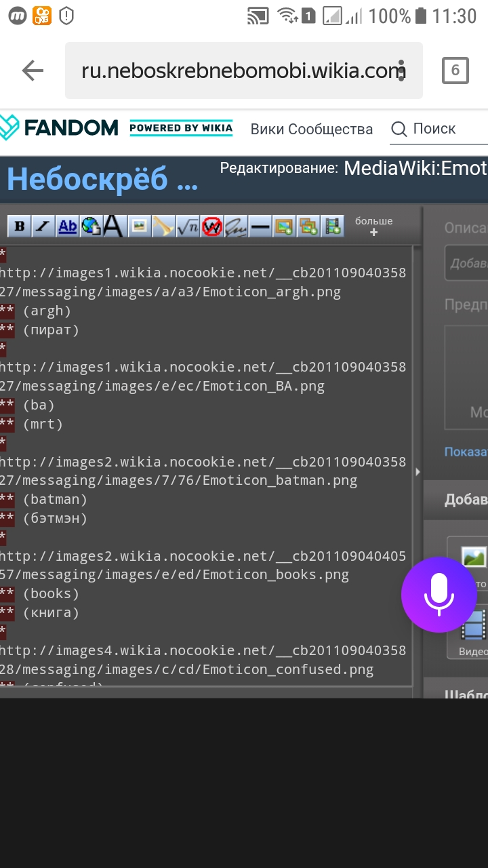This screenshot has width=488, height=868.
Task: Insert math formula with square root icon
Action: coord(187,226)
